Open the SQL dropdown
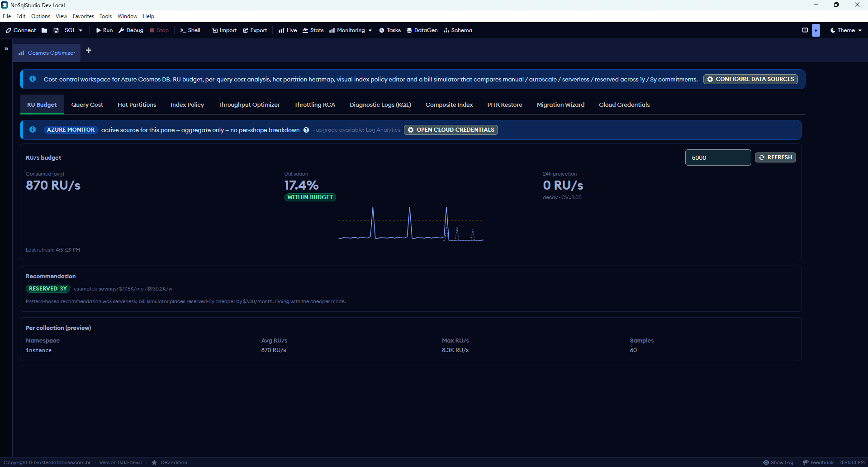Viewport: 868px width, 467px height. (73, 30)
